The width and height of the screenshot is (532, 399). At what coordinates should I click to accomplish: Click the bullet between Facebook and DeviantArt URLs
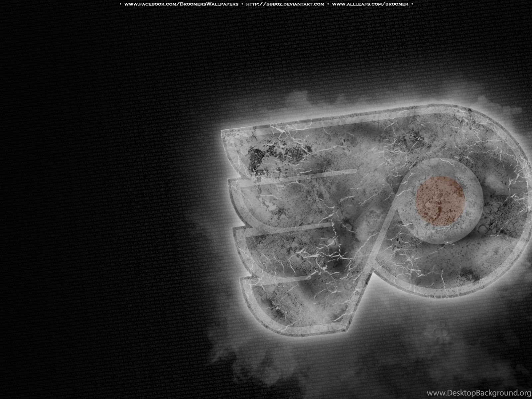point(242,4)
